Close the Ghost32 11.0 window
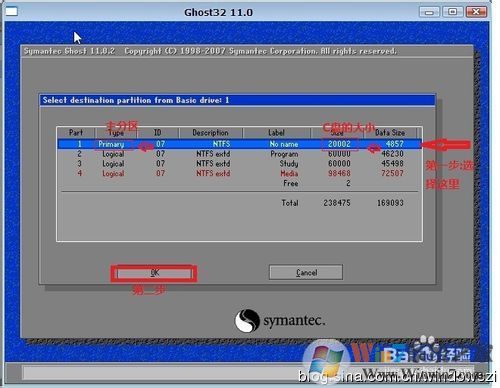The image size is (500, 388). [476, 12]
